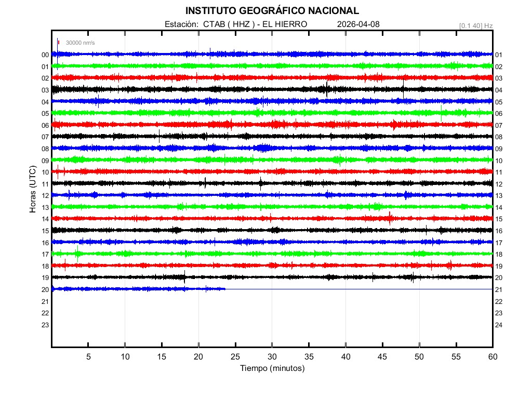Click the INSTITUTO GEOGRÁFICO NACIONAL title
The height and width of the screenshot is (399, 532).
coord(272,11)
